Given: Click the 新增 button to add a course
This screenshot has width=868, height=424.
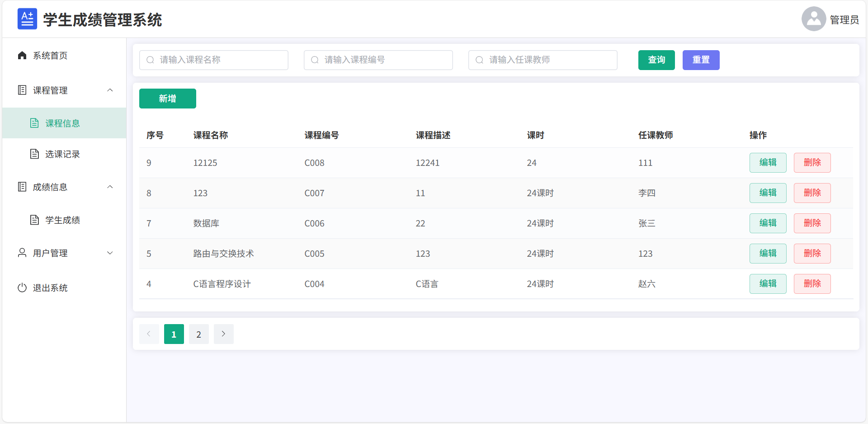Looking at the screenshot, I should tap(167, 98).
